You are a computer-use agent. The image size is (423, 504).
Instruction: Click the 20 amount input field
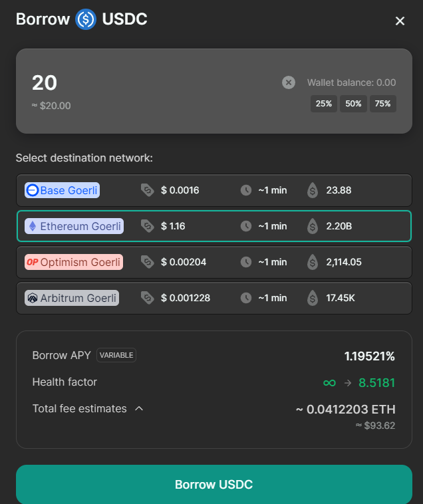[45, 82]
